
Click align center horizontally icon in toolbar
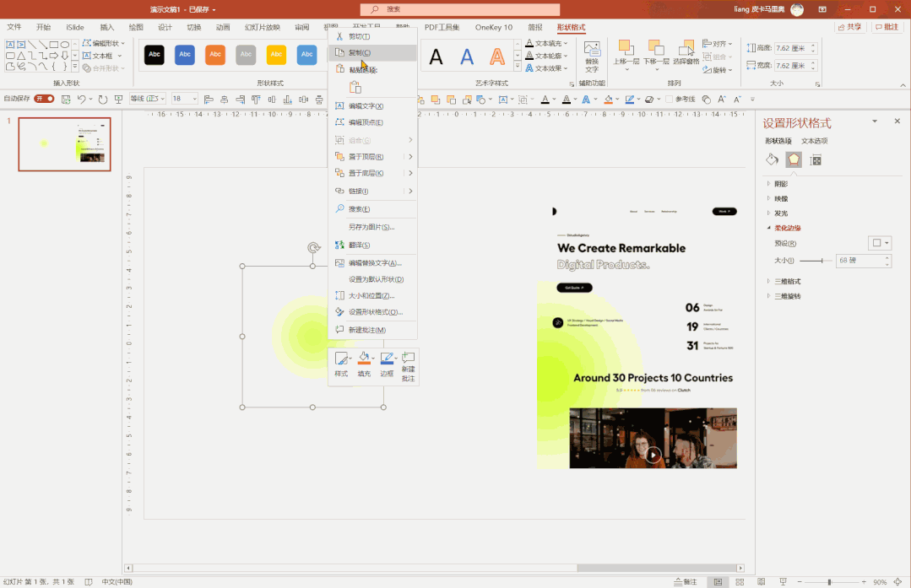(x=225, y=100)
